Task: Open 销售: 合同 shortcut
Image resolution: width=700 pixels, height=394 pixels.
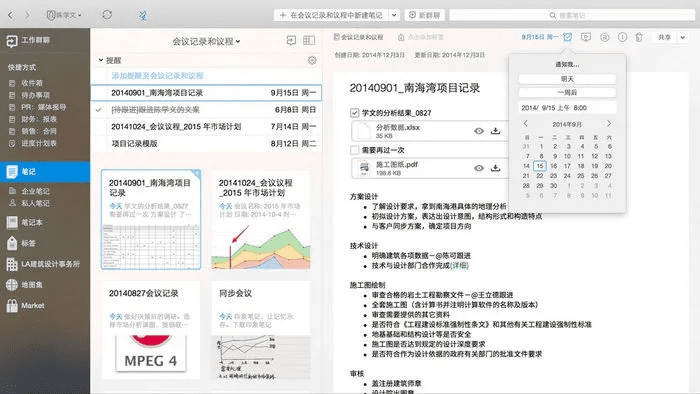Action: click(33, 131)
